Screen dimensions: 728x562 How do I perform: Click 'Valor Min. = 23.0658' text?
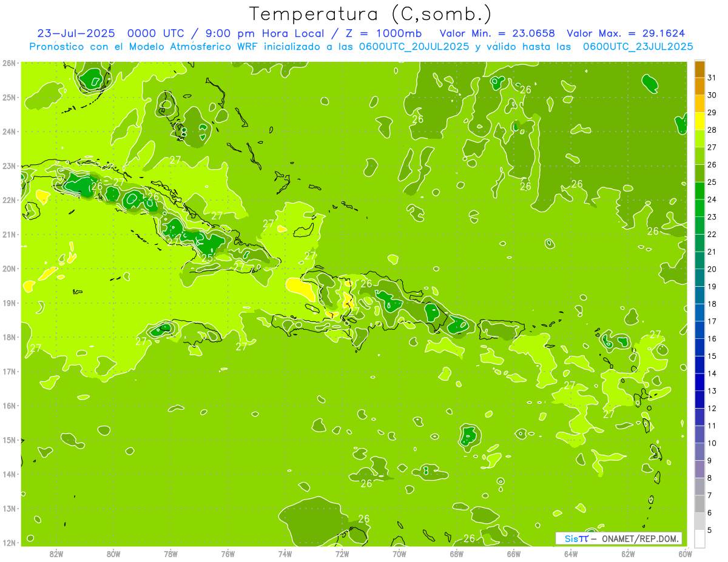(497, 33)
